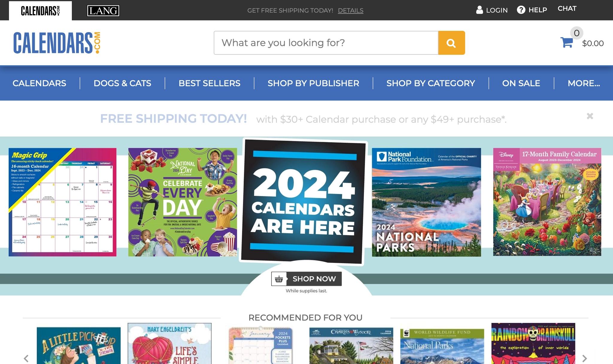
Task: Advance to next recommended products
Action: pos(585,358)
